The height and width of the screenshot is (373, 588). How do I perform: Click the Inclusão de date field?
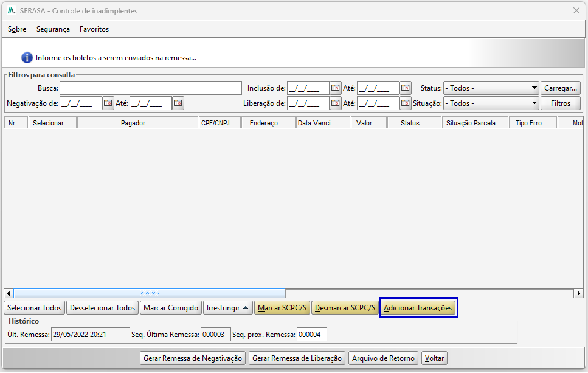308,88
